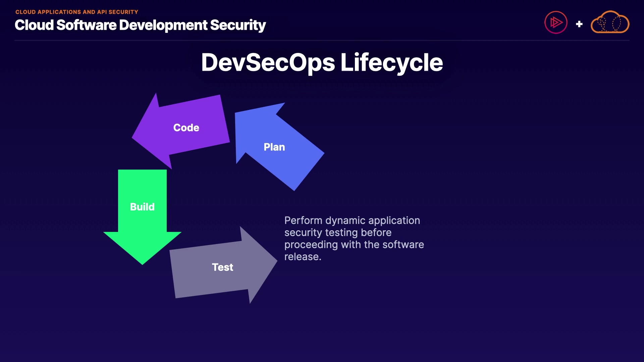Select the "Test" label text
Image resolution: width=644 pixels, height=362 pixels.
coord(222,267)
